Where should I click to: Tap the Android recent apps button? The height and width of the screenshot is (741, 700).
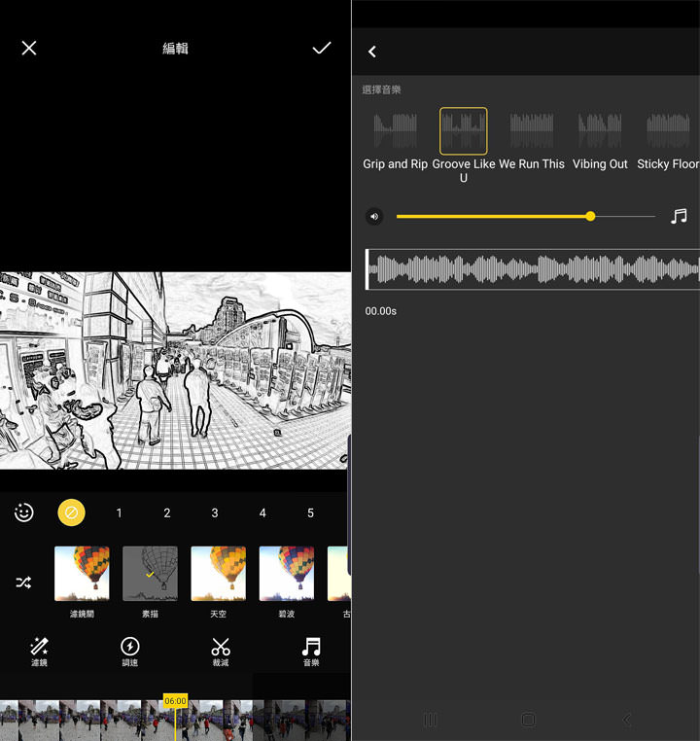[x=431, y=720]
